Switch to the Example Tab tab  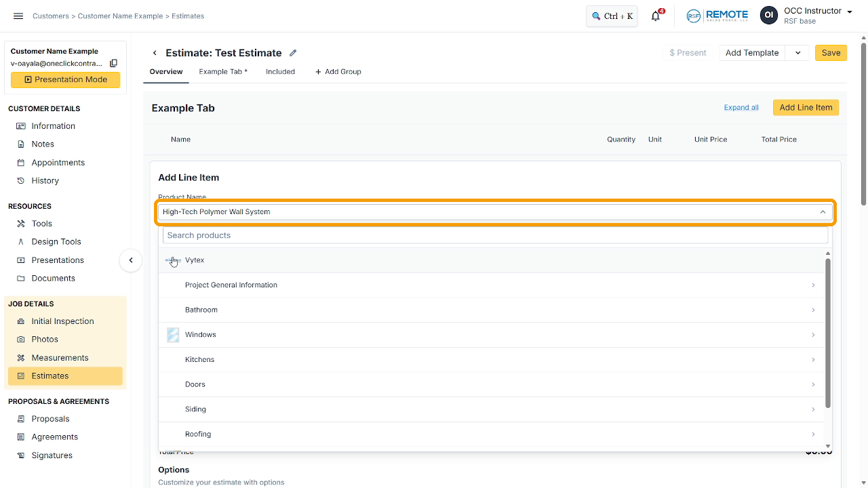pyautogui.click(x=223, y=72)
